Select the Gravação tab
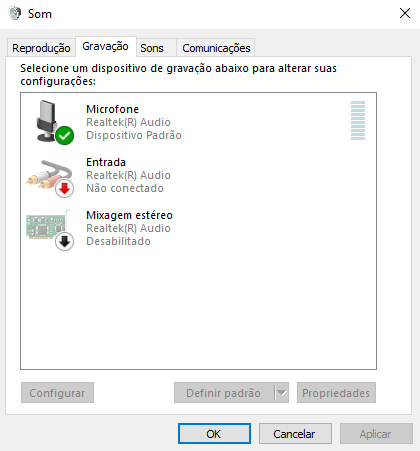 [105, 46]
